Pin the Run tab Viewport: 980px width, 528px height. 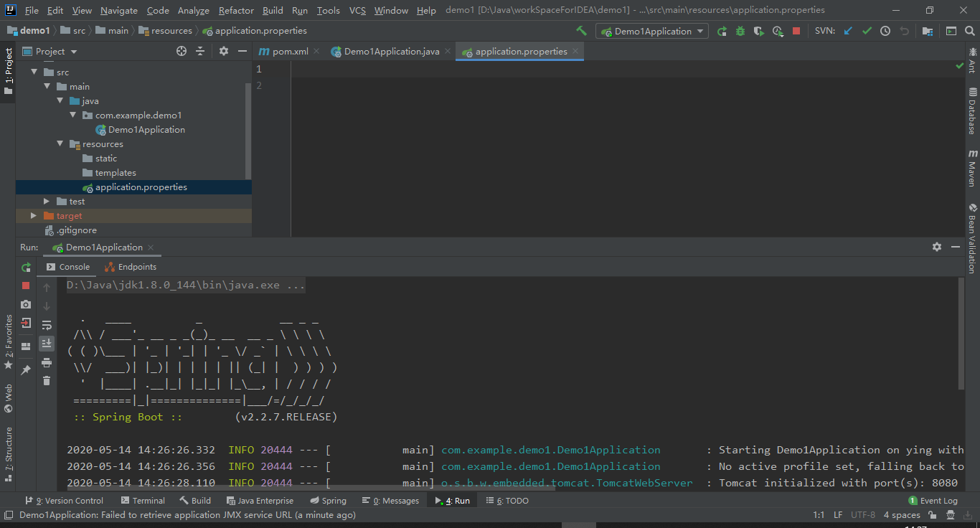click(x=26, y=370)
